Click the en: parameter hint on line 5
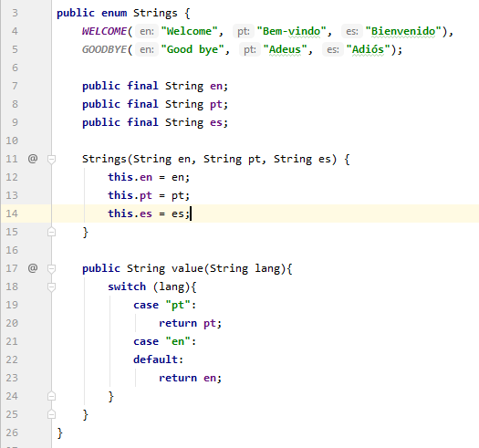 pos(147,49)
